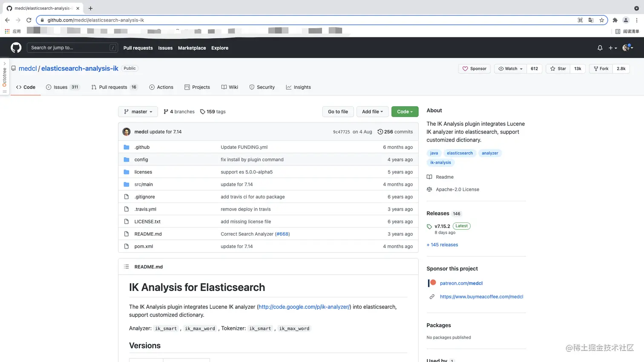Open the Wiki tab
Image resolution: width=644 pixels, height=362 pixels.
tap(230, 87)
